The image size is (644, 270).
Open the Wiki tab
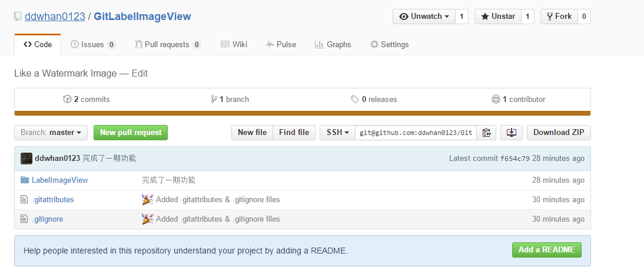click(234, 44)
